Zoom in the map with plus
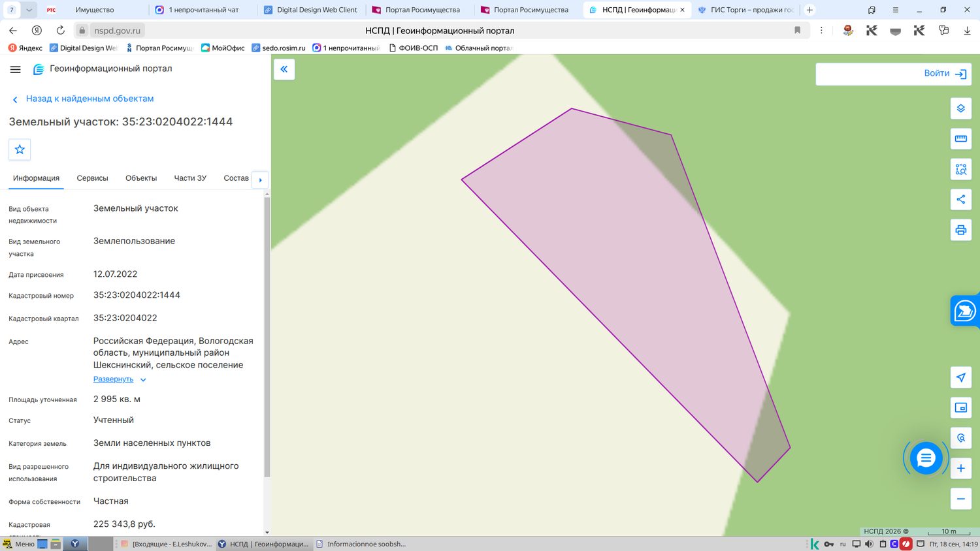The width and height of the screenshot is (980, 551). pyautogui.click(x=960, y=468)
